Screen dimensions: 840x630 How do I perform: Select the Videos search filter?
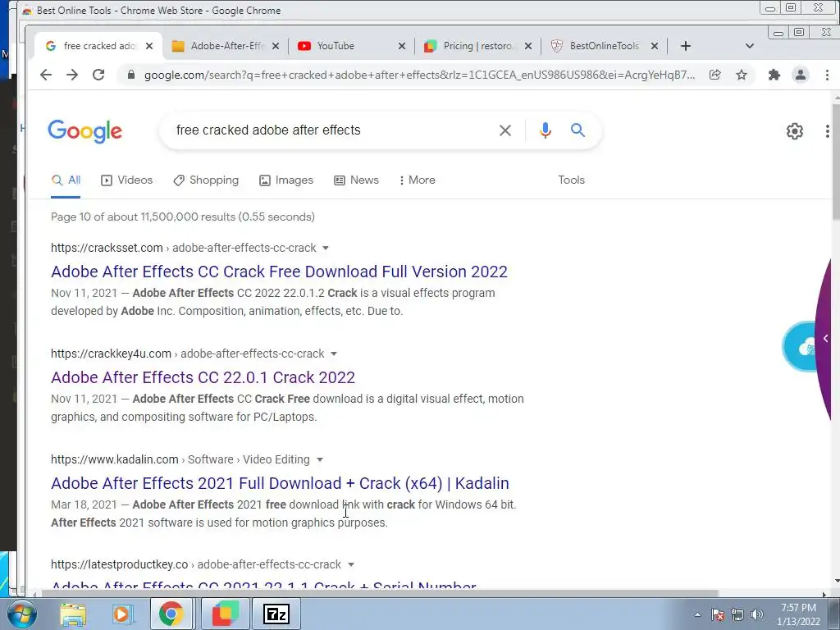[126, 180]
